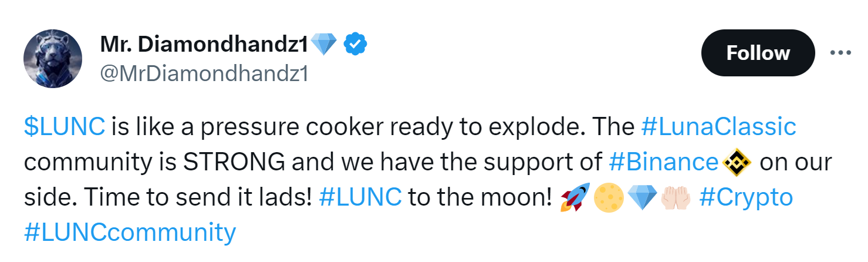This screenshot has height=262, width=868.
Task: Click the open hands emoji in the tweet
Action: pos(673,198)
